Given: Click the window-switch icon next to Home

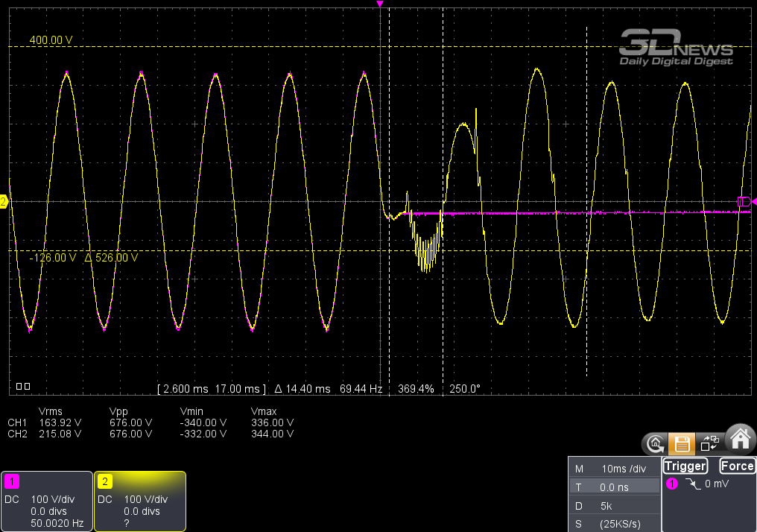Looking at the screenshot, I should pos(709,443).
